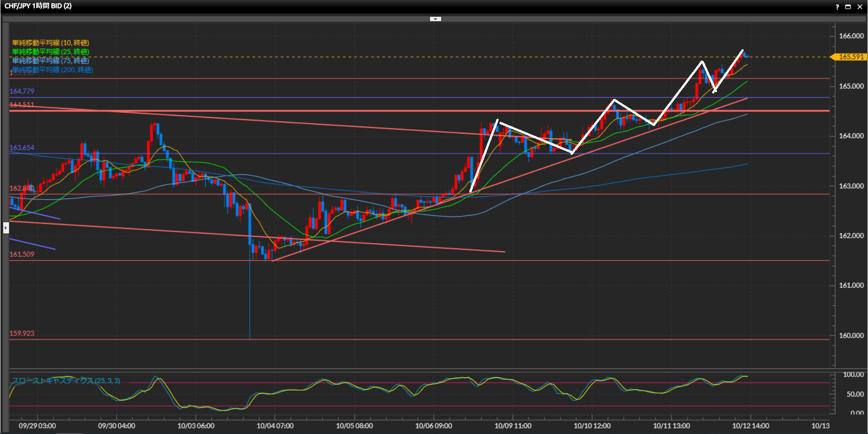Select the horizontal line labeled 164.779
Image resolution: width=868 pixels, height=434 pixels.
[22, 91]
